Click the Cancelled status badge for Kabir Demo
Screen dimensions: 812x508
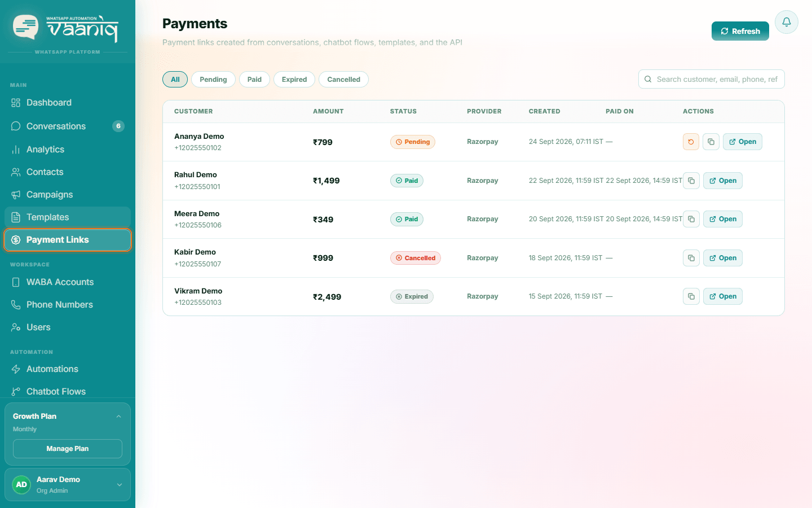416,258
